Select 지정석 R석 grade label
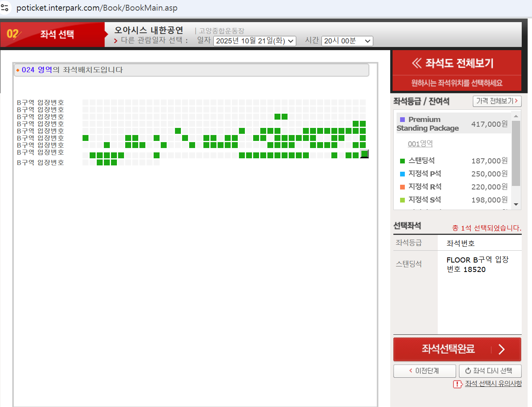Screen dimensions: 532x407 tap(425, 187)
